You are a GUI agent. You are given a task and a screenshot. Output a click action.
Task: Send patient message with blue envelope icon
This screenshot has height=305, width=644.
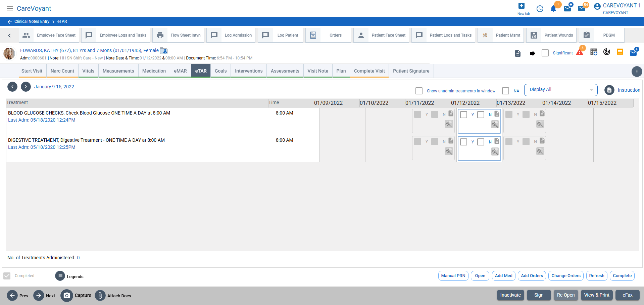634,52
